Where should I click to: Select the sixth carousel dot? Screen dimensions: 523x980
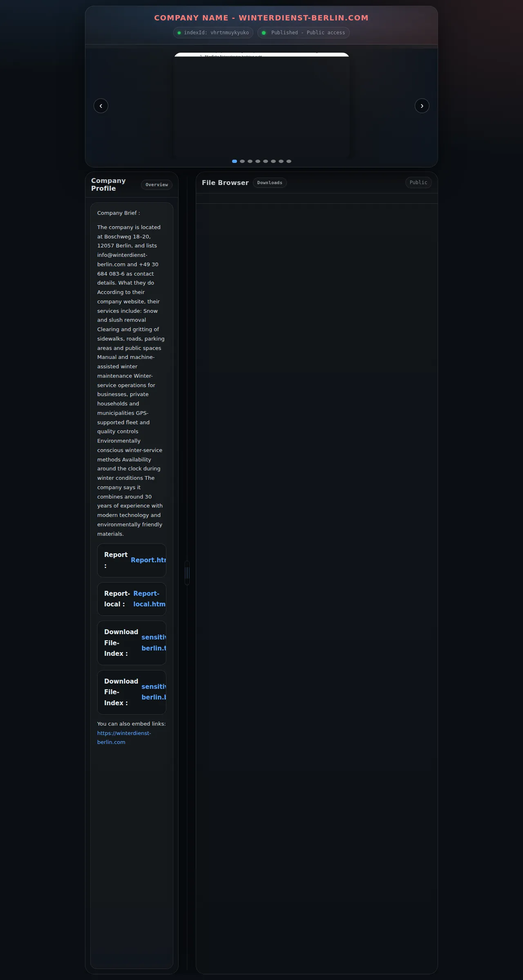273,161
